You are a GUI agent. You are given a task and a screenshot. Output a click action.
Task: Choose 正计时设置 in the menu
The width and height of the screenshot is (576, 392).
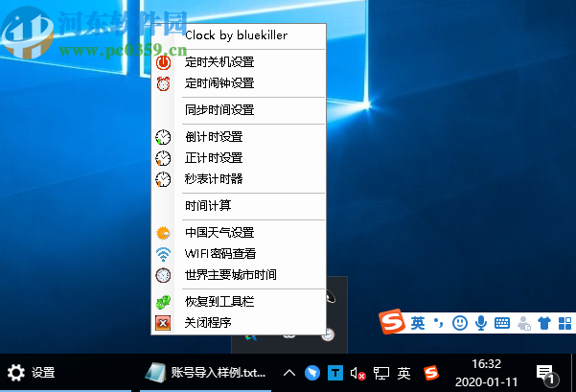click(x=239, y=158)
